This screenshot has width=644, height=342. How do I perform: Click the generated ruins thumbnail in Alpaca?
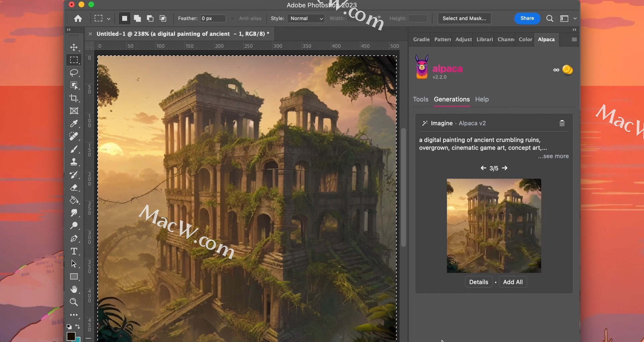click(494, 226)
